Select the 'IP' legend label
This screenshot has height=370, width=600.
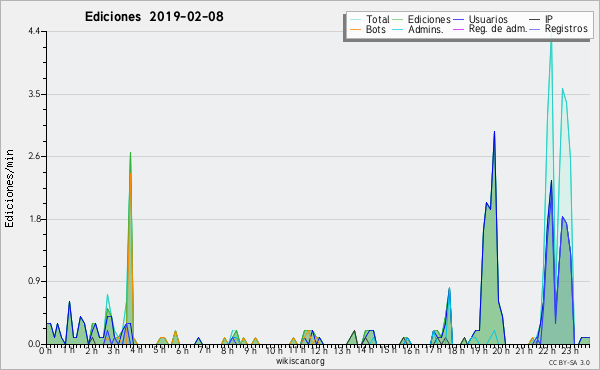coord(549,19)
